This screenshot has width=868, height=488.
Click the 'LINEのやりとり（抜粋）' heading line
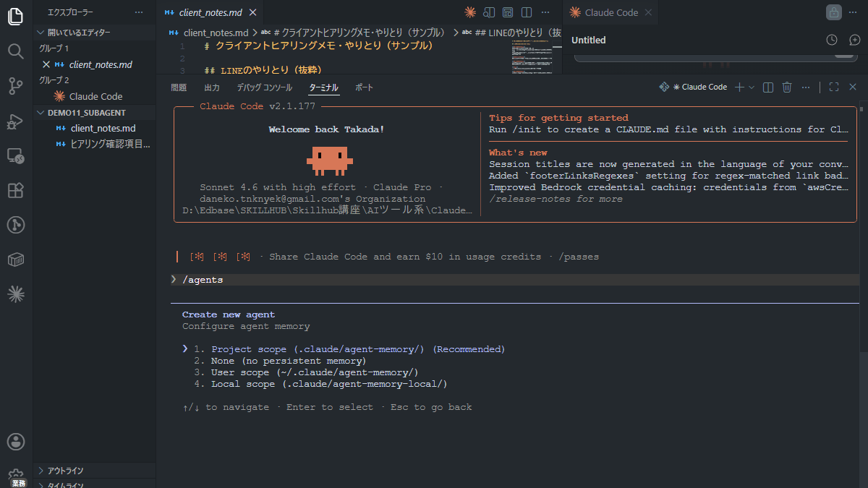(263, 70)
